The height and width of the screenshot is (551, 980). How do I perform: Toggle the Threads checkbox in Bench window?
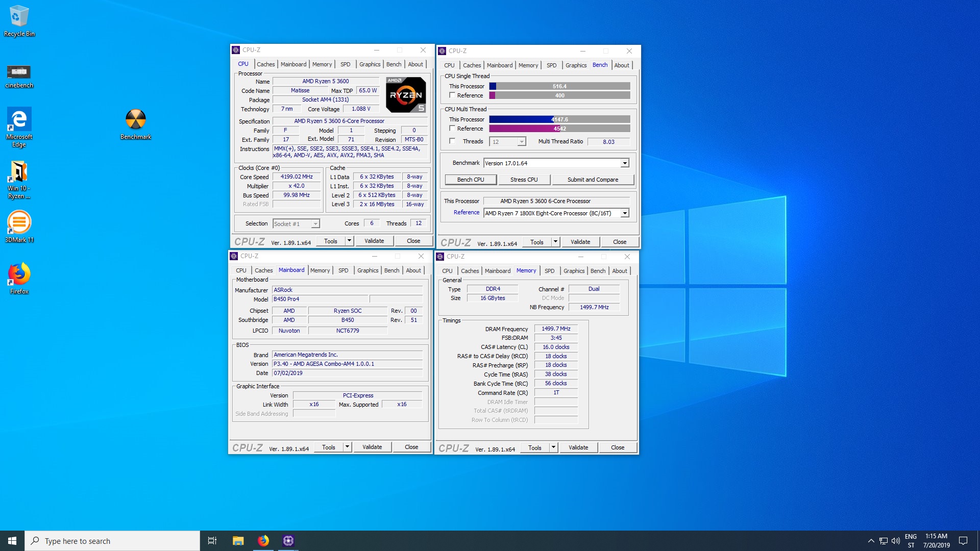[452, 141]
